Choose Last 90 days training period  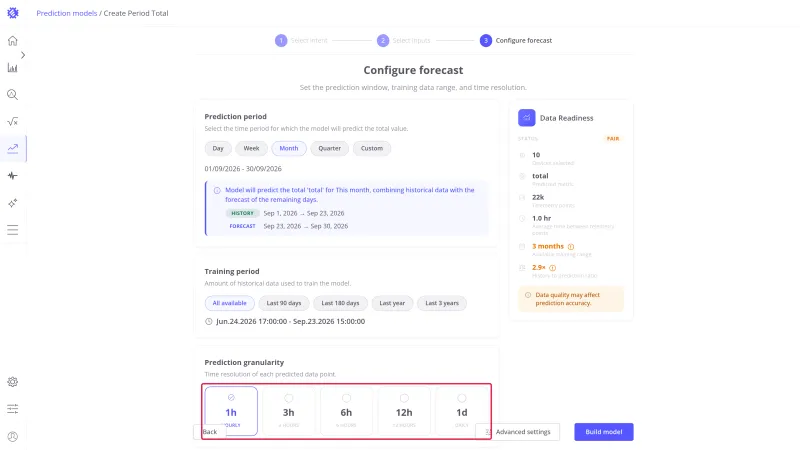tap(284, 303)
